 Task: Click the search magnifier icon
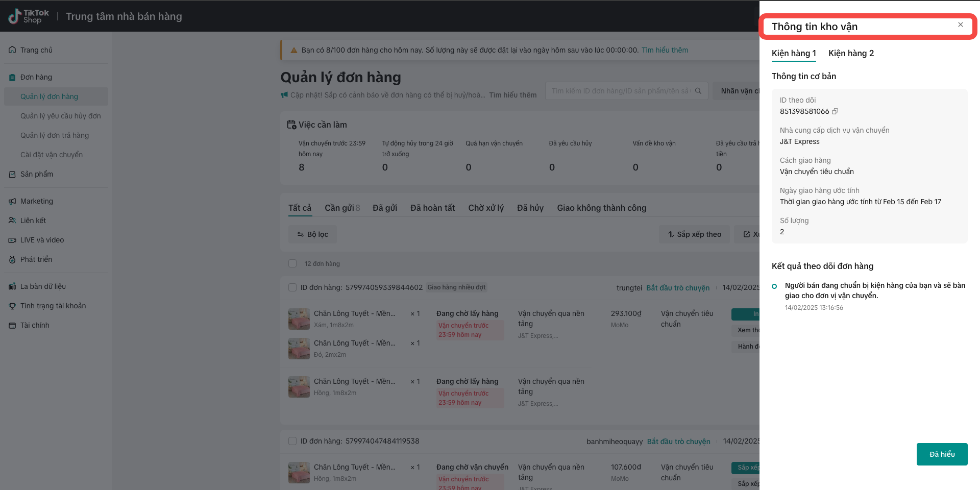pos(698,91)
